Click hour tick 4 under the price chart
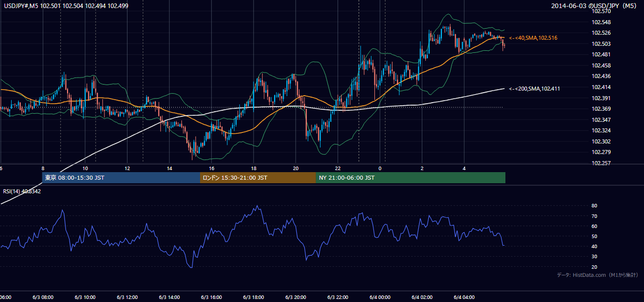Image resolution: width=644 pixels, height=302 pixels. [465, 168]
